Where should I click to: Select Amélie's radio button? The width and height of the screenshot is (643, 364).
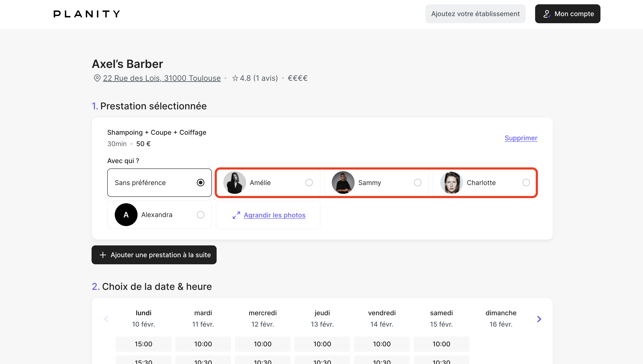click(x=309, y=182)
